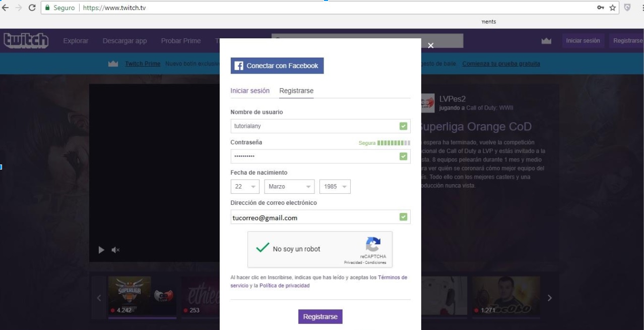
Task: Click the purple Registrarse submit button
Action: pyautogui.click(x=320, y=316)
